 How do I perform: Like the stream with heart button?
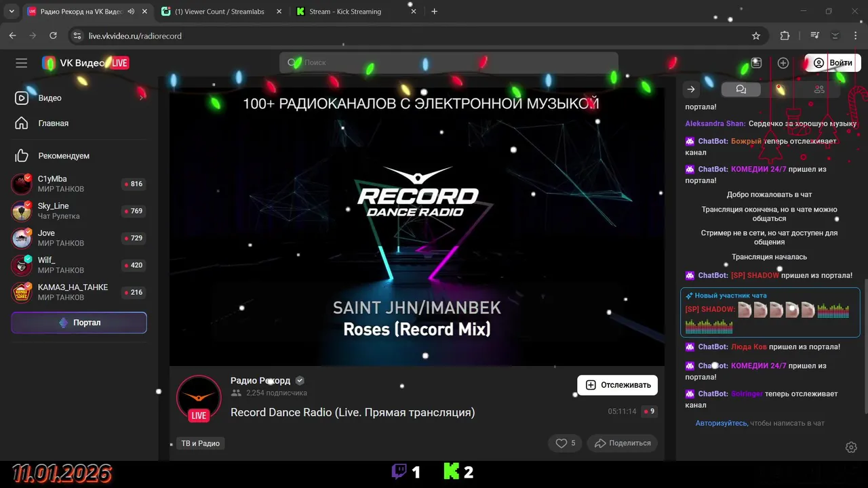coord(566,443)
